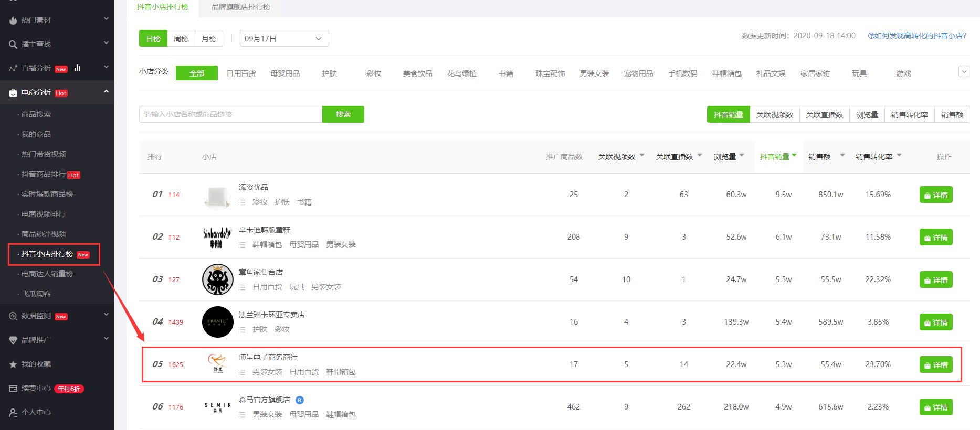Viewport: 980px width, 430px height.
Task: Open 详情 for 添姿优品
Action: click(x=936, y=195)
